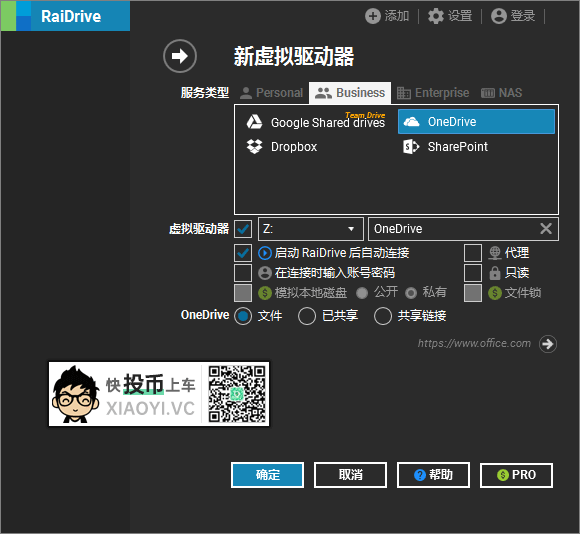Toggle the file lock (文件锁) checkbox
Image resolution: width=580 pixels, height=534 pixels.
click(473, 293)
